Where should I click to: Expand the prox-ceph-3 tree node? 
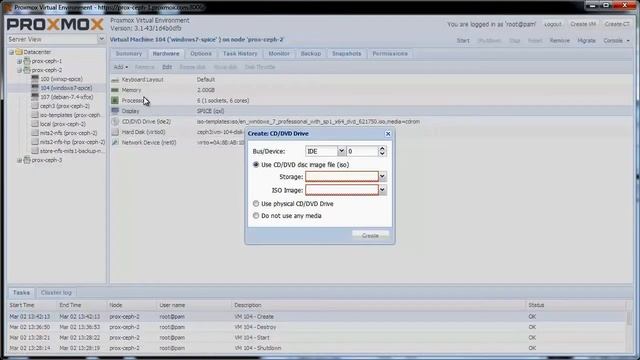click(19, 160)
